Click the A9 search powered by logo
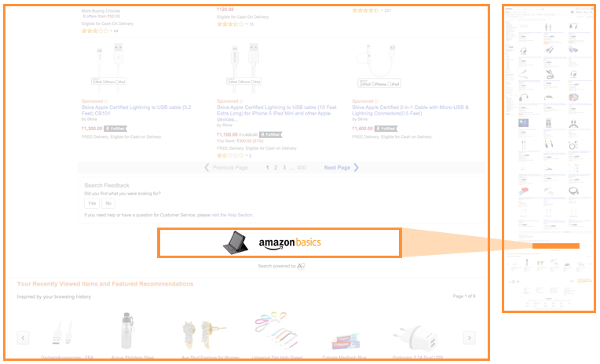 coord(301,266)
